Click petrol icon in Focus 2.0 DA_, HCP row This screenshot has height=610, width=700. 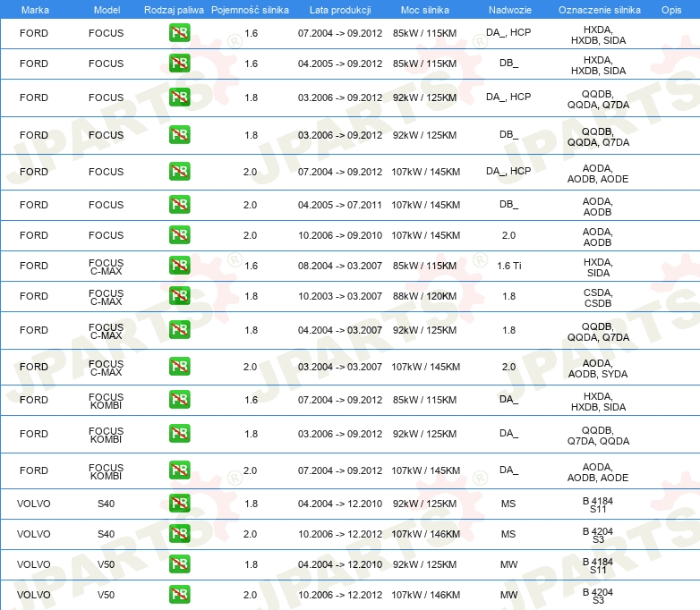click(x=179, y=172)
